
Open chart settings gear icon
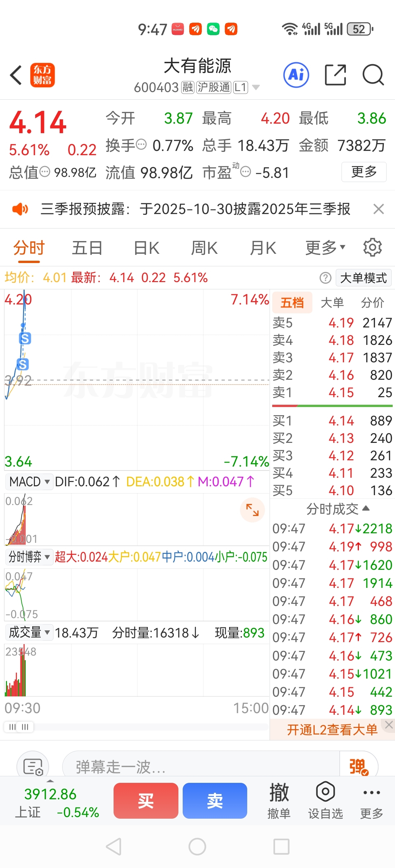coord(372,248)
